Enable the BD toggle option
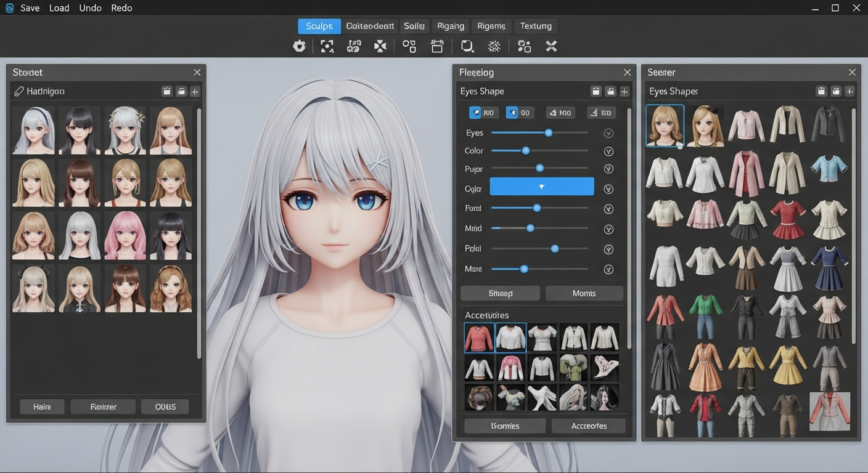Image resolution: width=868 pixels, height=473 pixels. click(600, 113)
